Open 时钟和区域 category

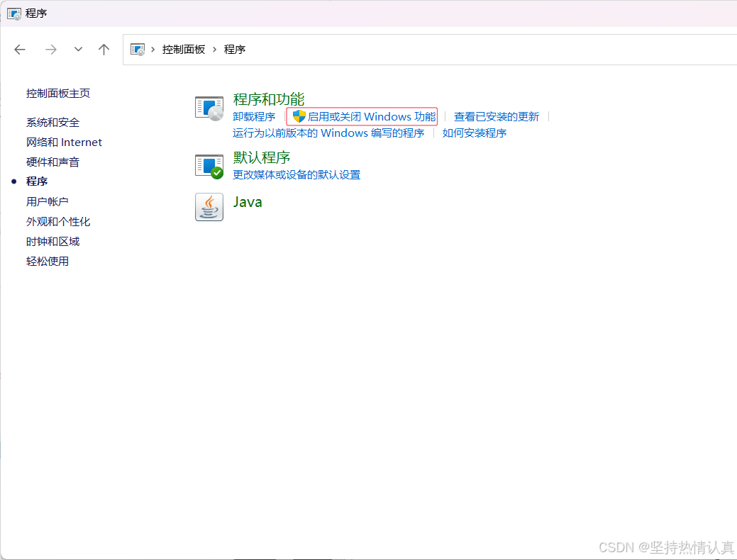52,242
